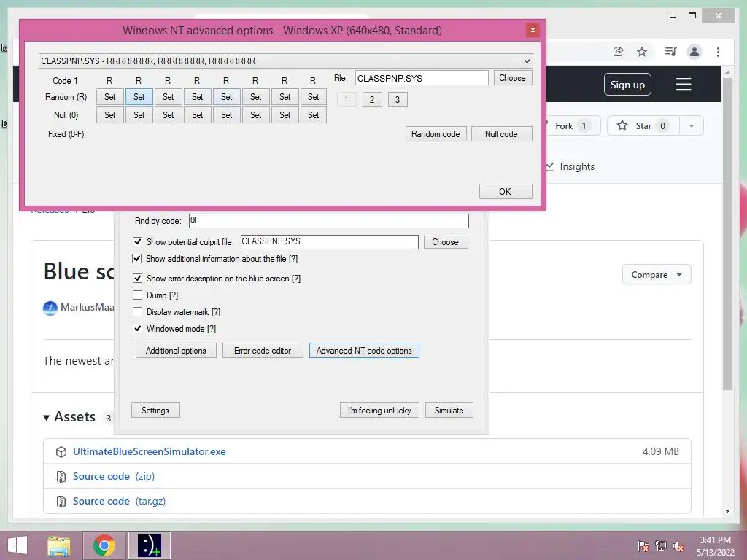The width and height of the screenshot is (747, 560).
Task: Select the blue screen simulator taskbar icon
Action: click(x=150, y=545)
